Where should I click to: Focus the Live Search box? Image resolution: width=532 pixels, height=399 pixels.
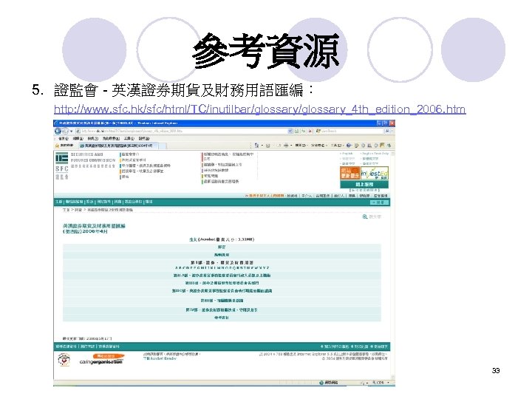point(349,131)
